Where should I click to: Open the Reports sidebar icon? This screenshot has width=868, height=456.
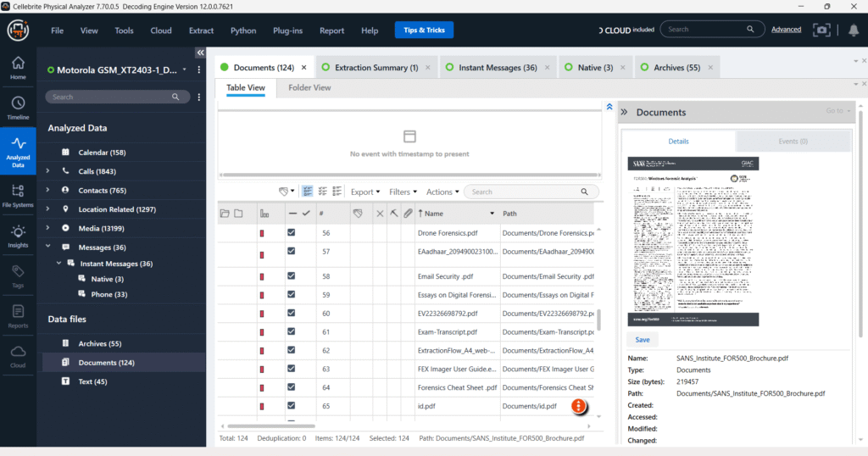tap(18, 316)
